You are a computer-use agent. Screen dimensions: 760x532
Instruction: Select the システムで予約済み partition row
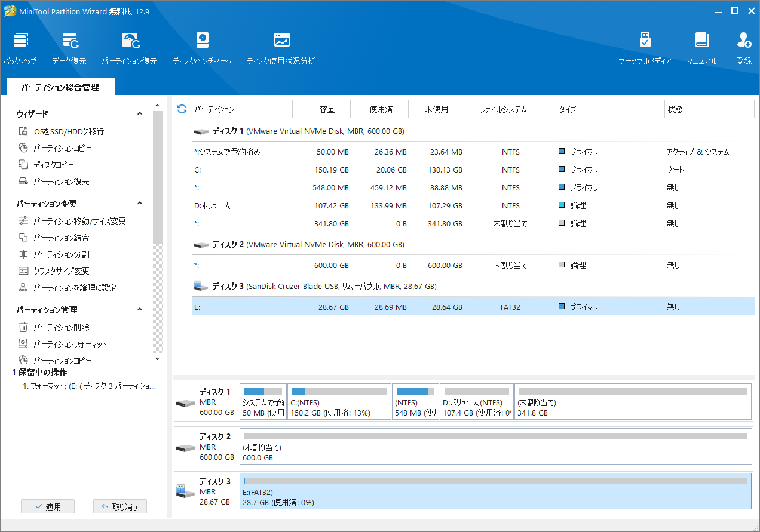click(x=473, y=152)
